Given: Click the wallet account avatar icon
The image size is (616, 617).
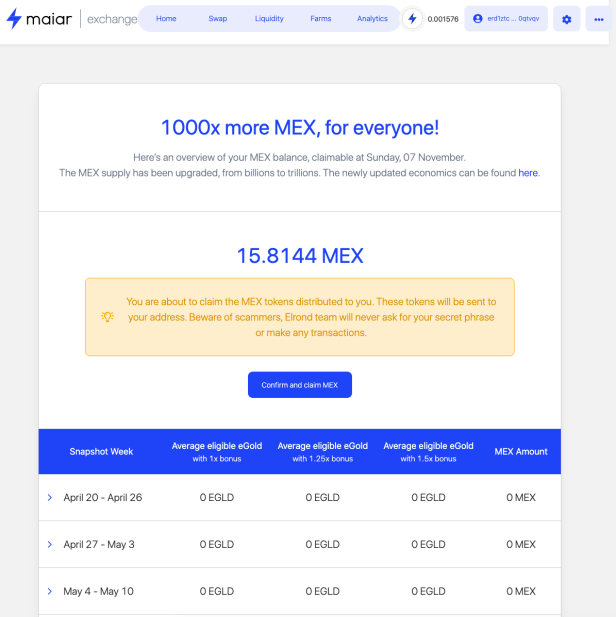Looking at the screenshot, I should (477, 18).
